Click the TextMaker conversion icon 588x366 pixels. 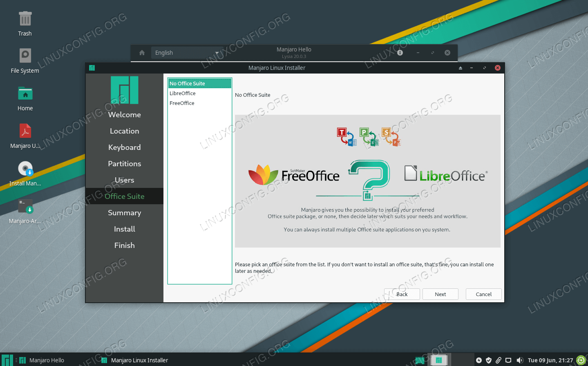coord(347,137)
